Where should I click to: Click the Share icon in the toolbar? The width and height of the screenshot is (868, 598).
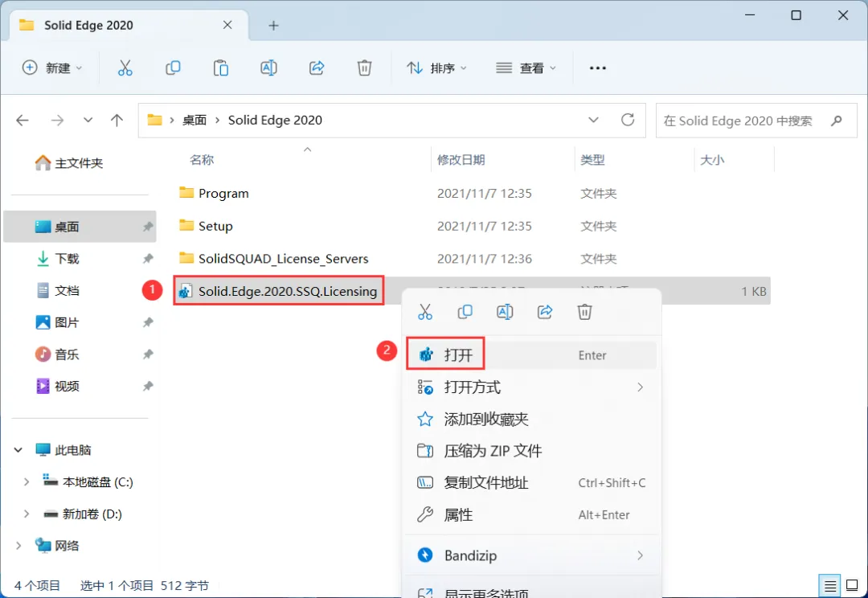click(316, 68)
